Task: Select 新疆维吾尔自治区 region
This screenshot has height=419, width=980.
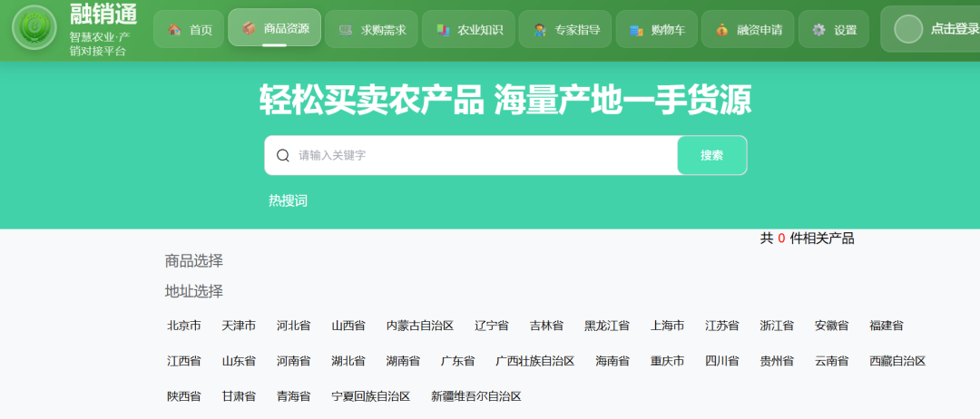Action: coord(476,396)
